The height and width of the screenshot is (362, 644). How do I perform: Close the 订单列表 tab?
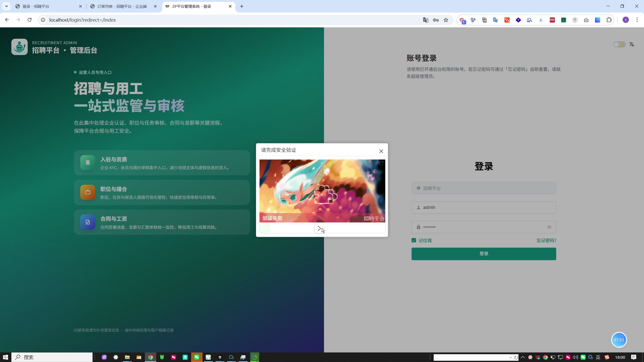tap(155, 6)
